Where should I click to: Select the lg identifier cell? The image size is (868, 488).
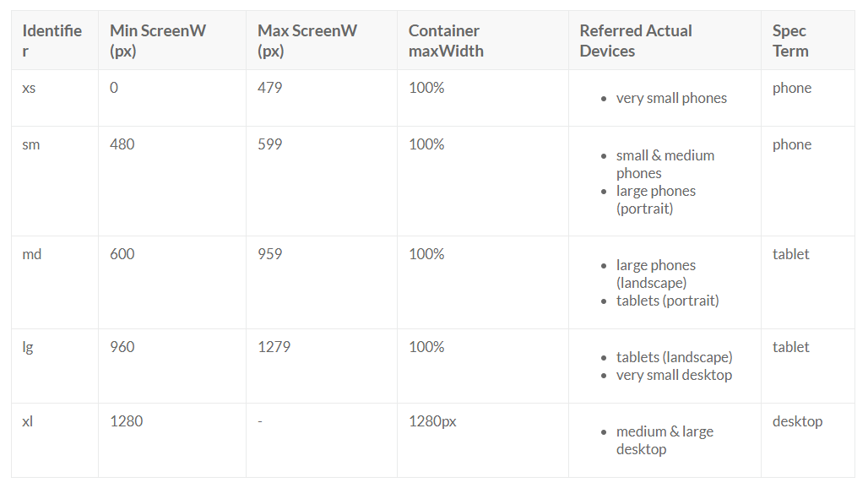click(28, 347)
